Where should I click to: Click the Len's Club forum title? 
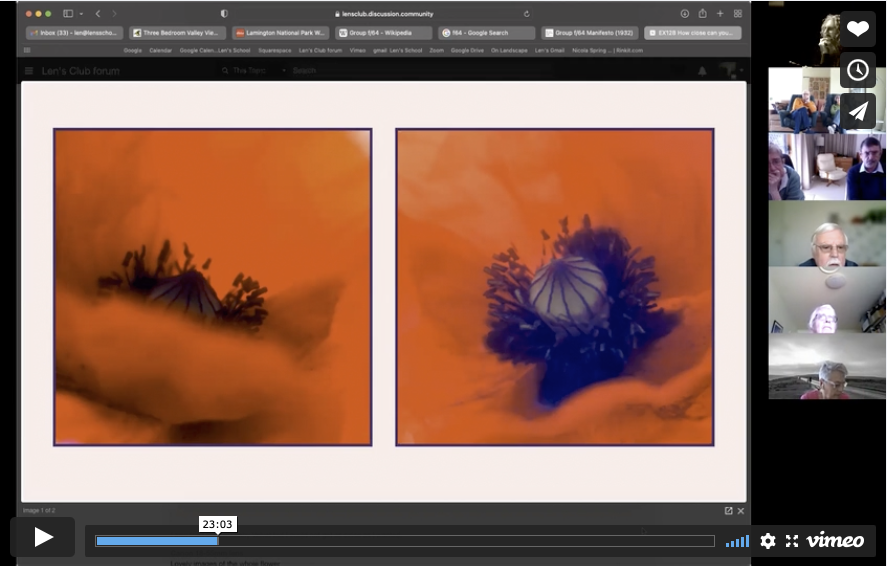click(x=80, y=71)
